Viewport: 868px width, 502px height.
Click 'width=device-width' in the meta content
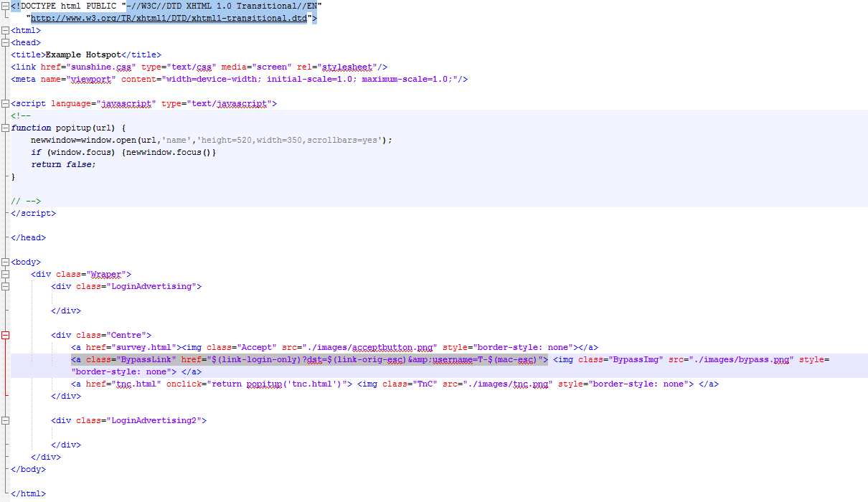tap(213, 79)
